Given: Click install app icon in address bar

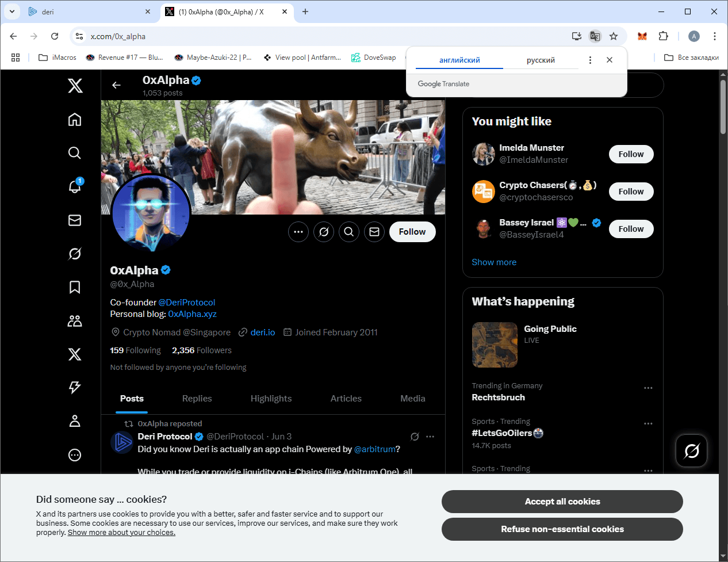Looking at the screenshot, I should (577, 36).
